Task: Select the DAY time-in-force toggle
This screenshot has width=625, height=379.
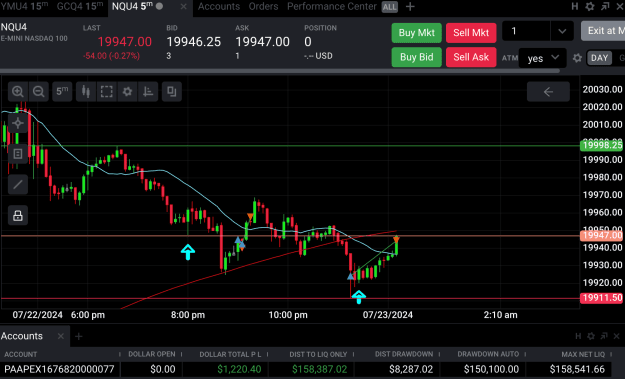Action: tap(599, 58)
